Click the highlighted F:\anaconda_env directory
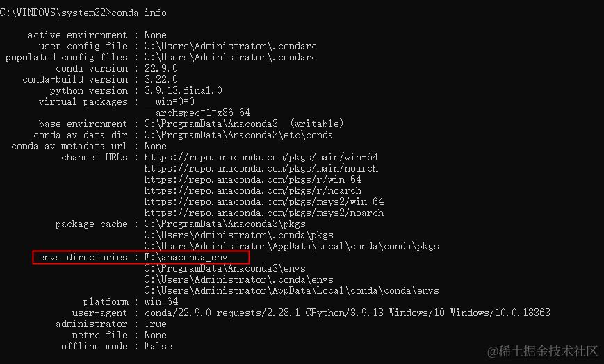The image size is (604, 364). (186, 257)
